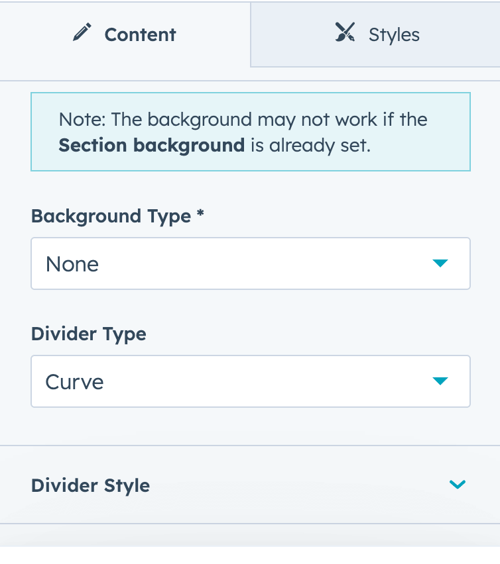Click the Background Type dropdown arrow
Viewport: 500px width, 564px height.
[440, 263]
